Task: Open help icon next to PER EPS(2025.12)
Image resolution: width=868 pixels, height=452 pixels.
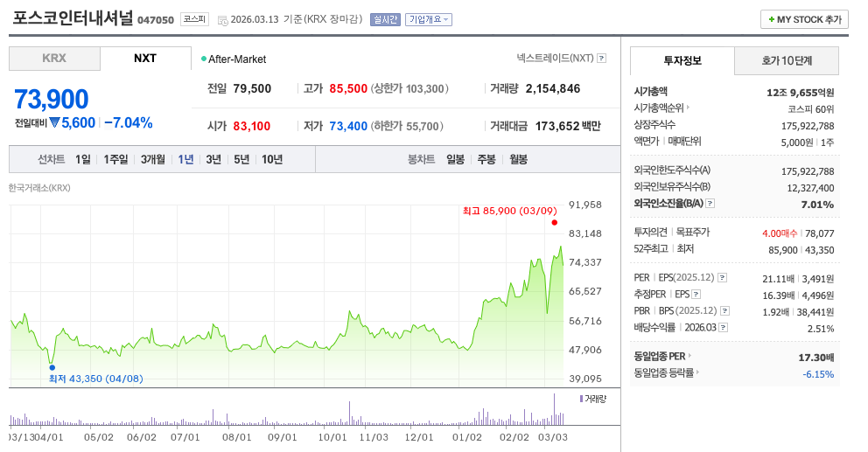Action: coord(723,278)
